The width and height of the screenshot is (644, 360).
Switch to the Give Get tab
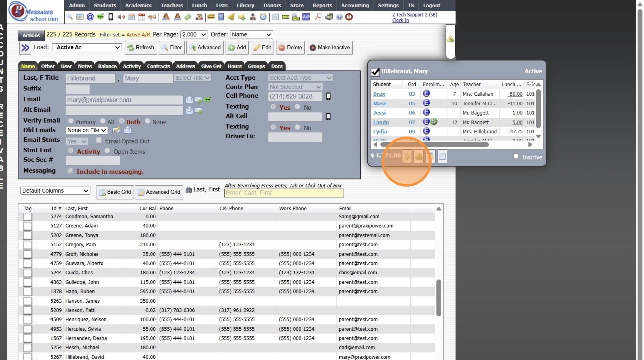pos(211,66)
